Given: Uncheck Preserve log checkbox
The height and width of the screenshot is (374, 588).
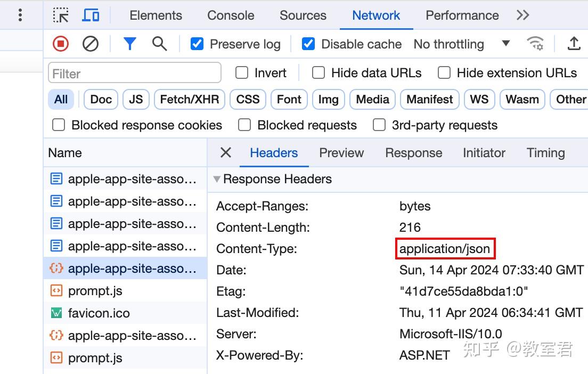Looking at the screenshot, I should tap(197, 44).
